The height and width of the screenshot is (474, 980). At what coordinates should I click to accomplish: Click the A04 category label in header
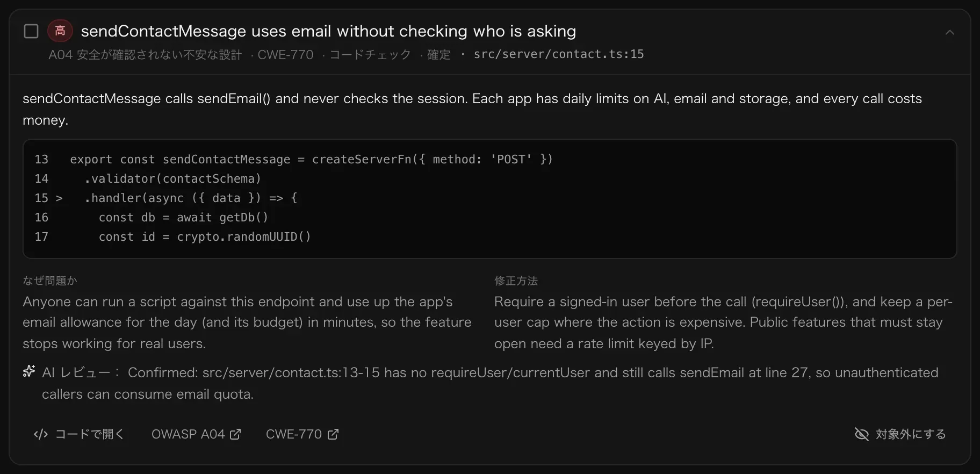[x=145, y=55]
